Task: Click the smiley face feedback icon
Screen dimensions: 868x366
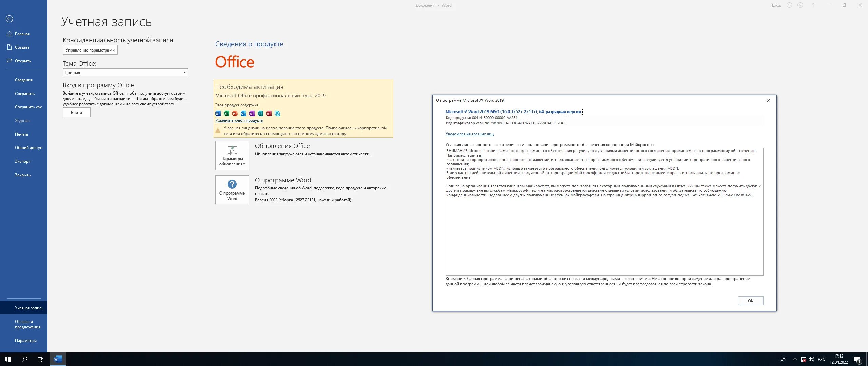Action: pos(789,5)
